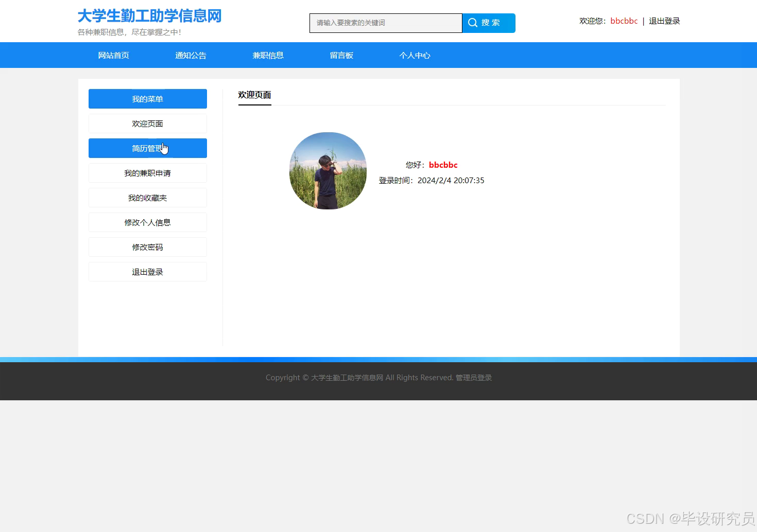
Task: Choose 修改个人信息 in the sidebar
Action: (x=148, y=222)
